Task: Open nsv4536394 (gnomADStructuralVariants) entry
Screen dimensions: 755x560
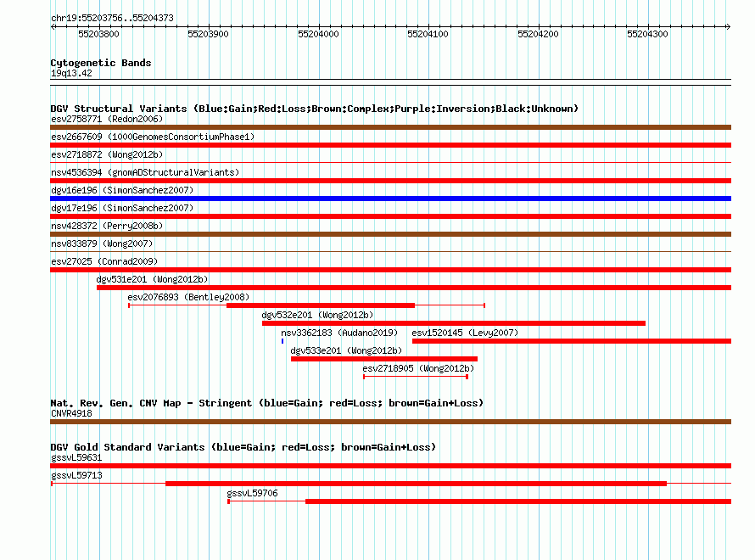Action: click(145, 172)
